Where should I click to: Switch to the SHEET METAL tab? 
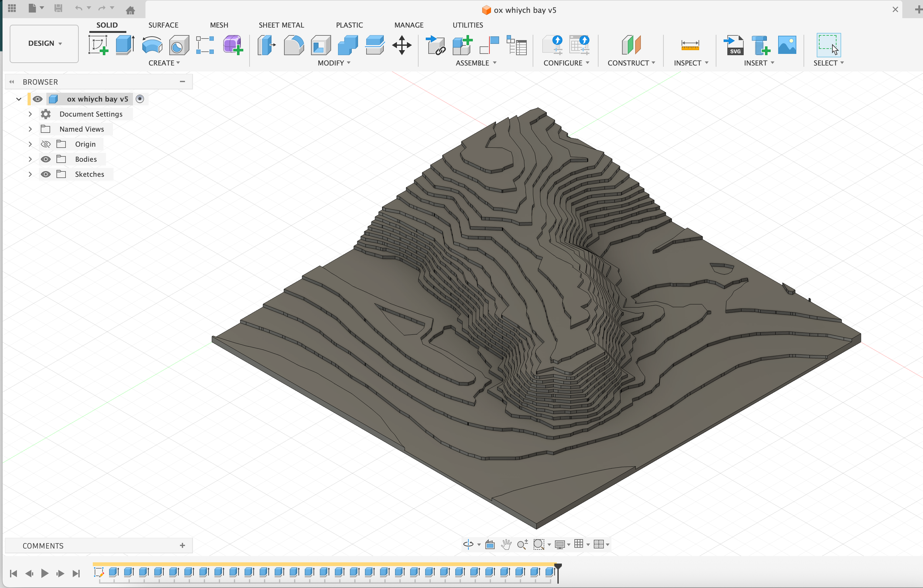click(281, 25)
